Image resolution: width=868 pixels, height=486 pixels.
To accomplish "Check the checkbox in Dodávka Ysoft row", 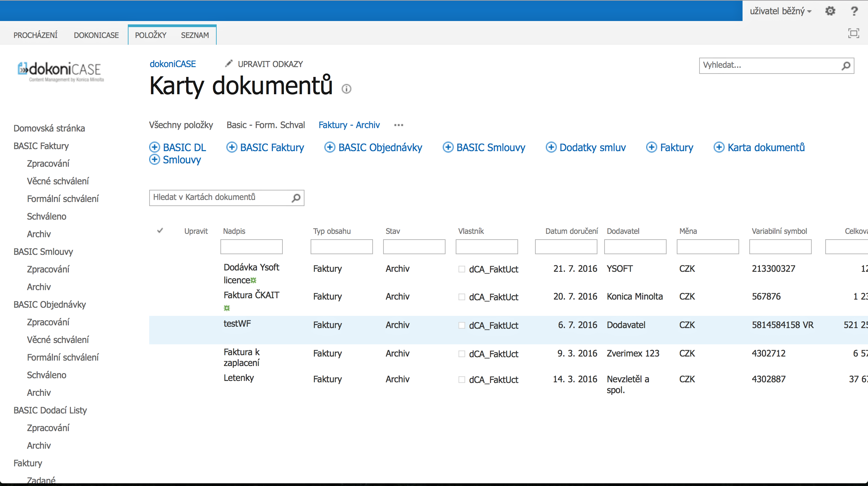I will [461, 269].
